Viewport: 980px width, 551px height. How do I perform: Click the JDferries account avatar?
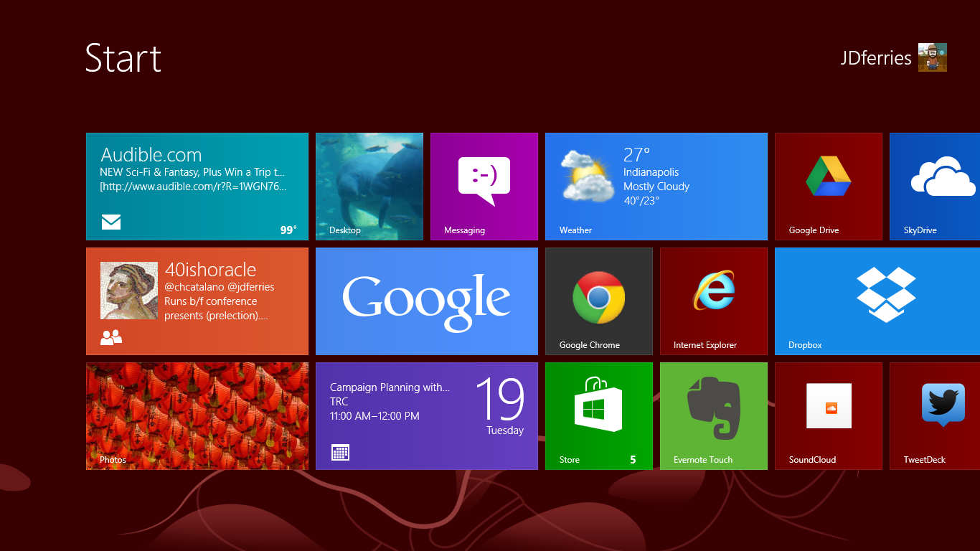(933, 57)
